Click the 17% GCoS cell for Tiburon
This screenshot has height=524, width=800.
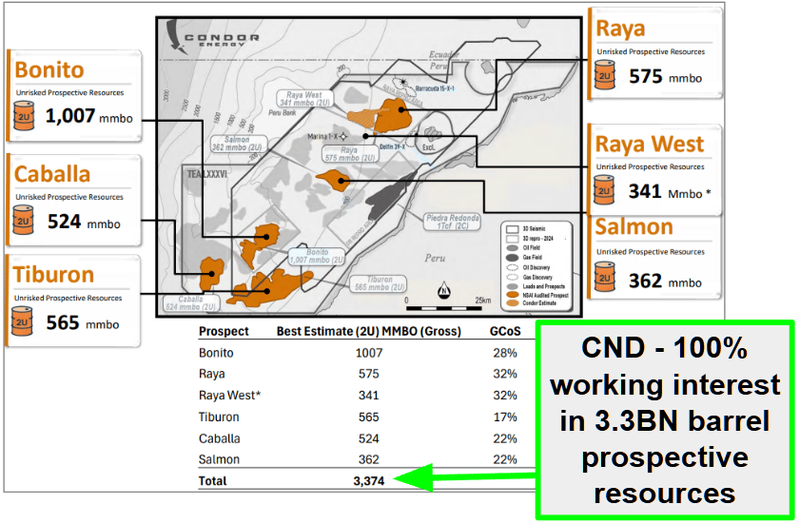tap(505, 417)
